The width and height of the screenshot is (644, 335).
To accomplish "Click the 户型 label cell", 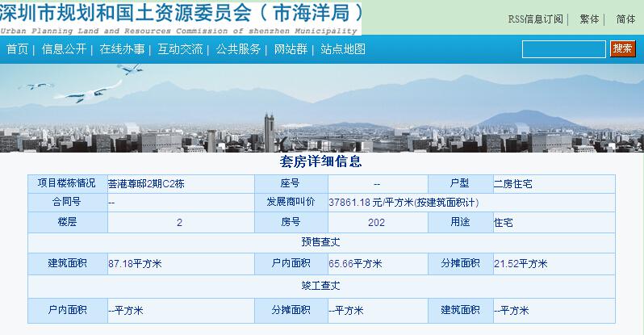I will [x=461, y=183].
